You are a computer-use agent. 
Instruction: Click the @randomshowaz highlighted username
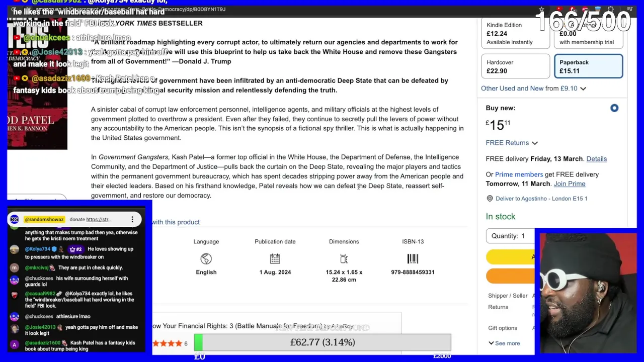(x=44, y=219)
